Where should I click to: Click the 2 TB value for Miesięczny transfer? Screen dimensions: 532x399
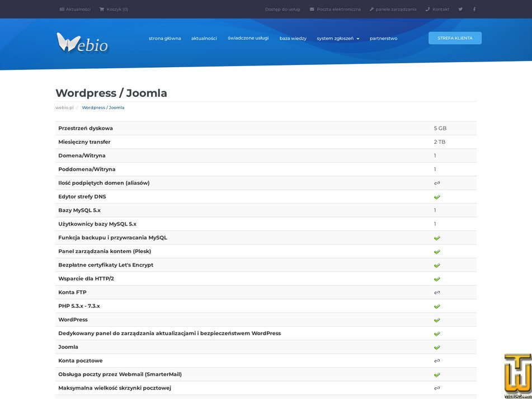pos(439,142)
